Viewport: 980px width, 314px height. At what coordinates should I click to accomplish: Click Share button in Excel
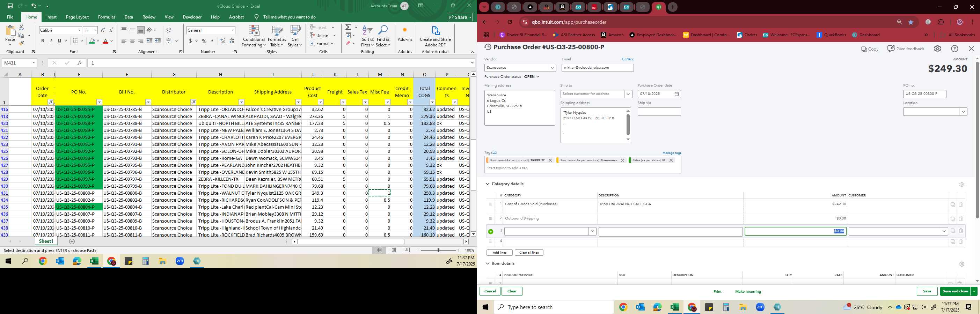[x=460, y=17]
